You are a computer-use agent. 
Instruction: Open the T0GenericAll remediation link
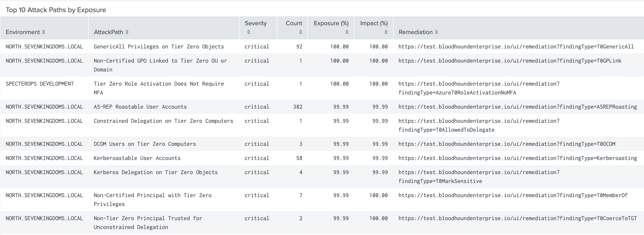pyautogui.click(x=516, y=46)
